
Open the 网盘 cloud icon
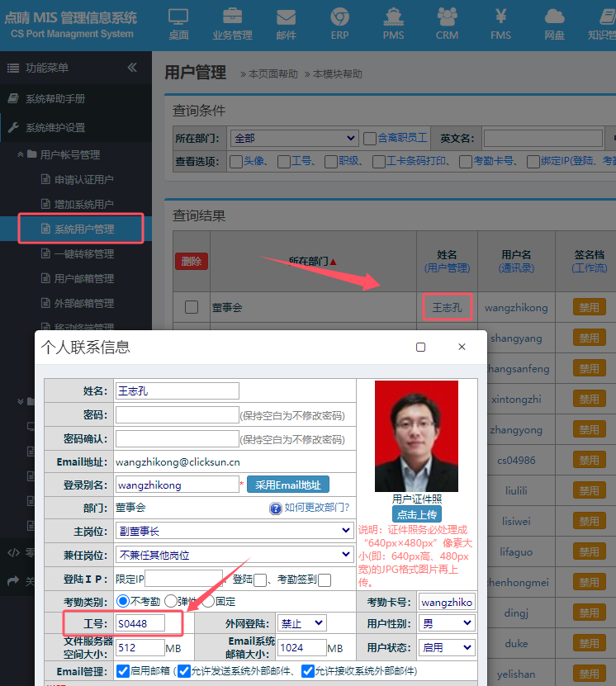(x=554, y=22)
